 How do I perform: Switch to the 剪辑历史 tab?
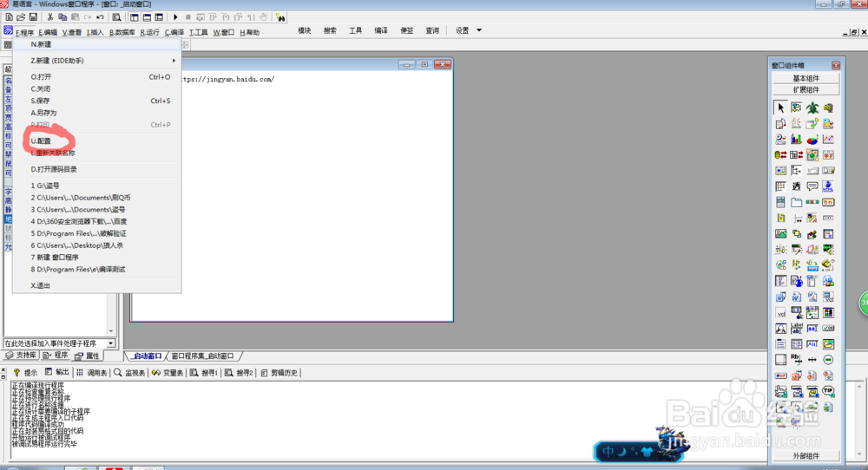click(279, 373)
